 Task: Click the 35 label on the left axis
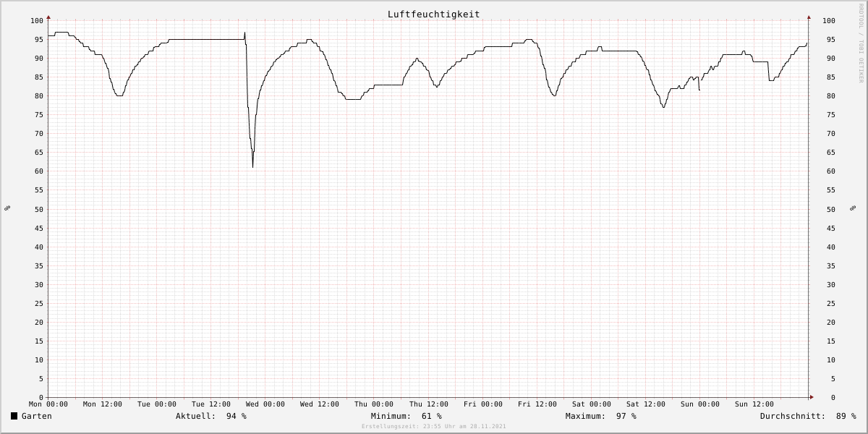(40, 265)
